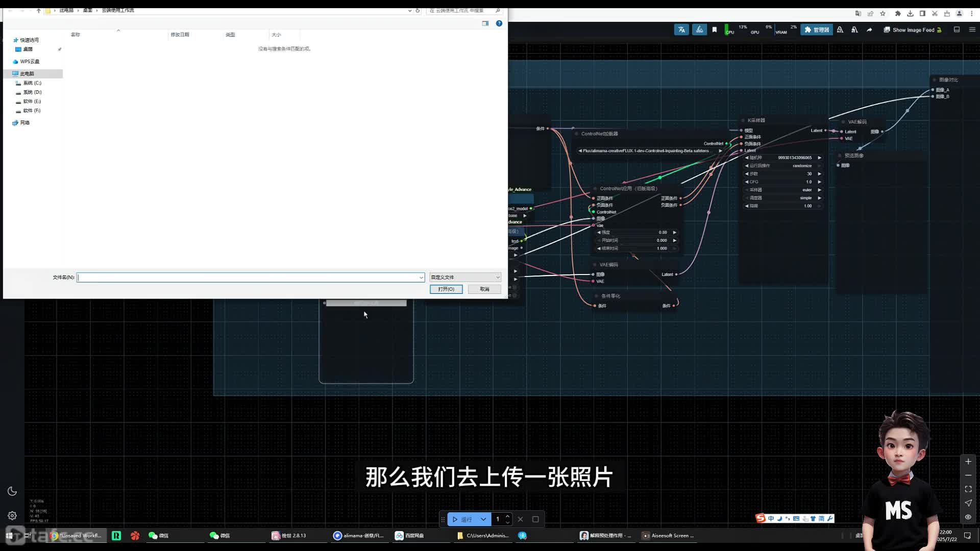Screen dimensions: 980x551
Task: Click the 降噪 1.00 slider field
Action: coord(783,206)
